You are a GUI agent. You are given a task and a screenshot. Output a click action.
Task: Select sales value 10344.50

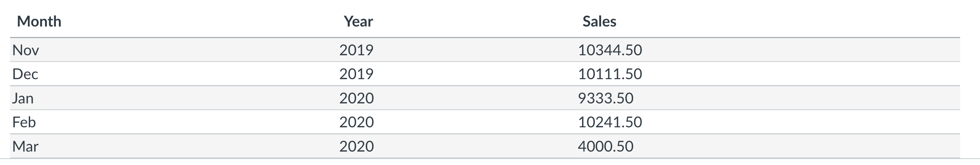tap(610, 50)
